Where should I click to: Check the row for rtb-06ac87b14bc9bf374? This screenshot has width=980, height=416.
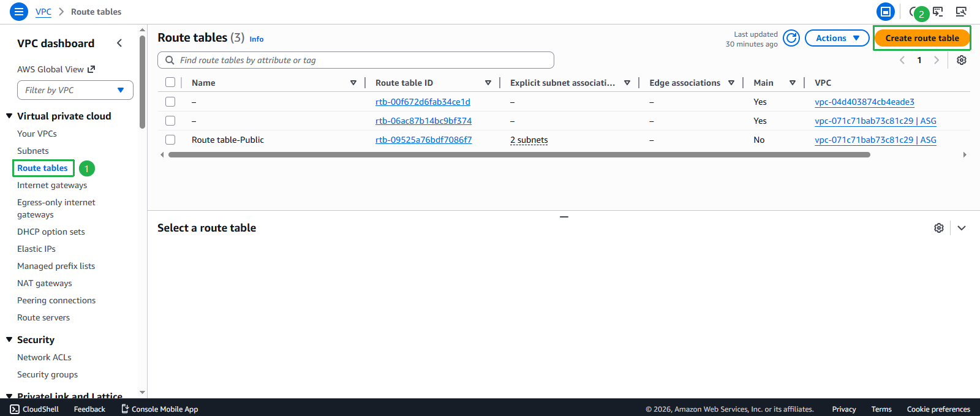click(170, 121)
